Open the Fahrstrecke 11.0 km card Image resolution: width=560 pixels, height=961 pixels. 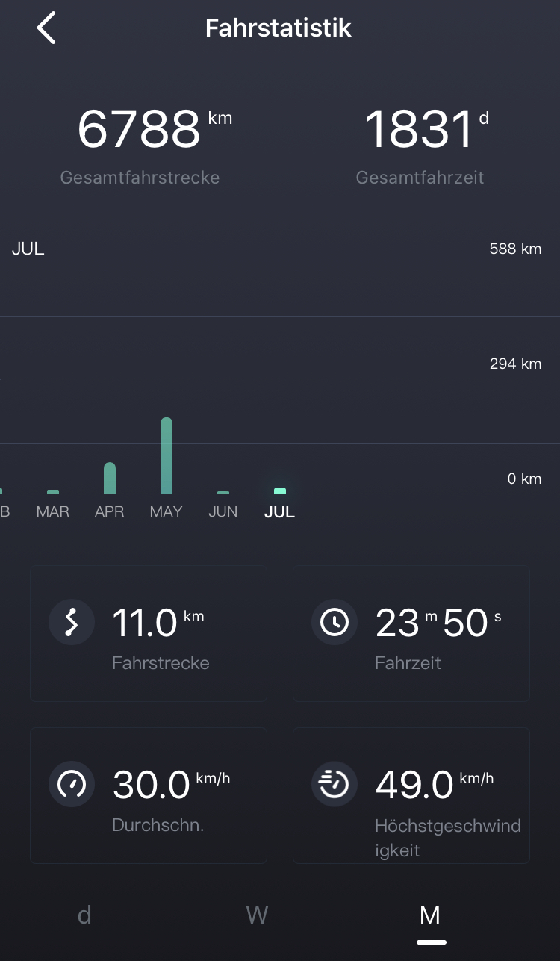(149, 634)
